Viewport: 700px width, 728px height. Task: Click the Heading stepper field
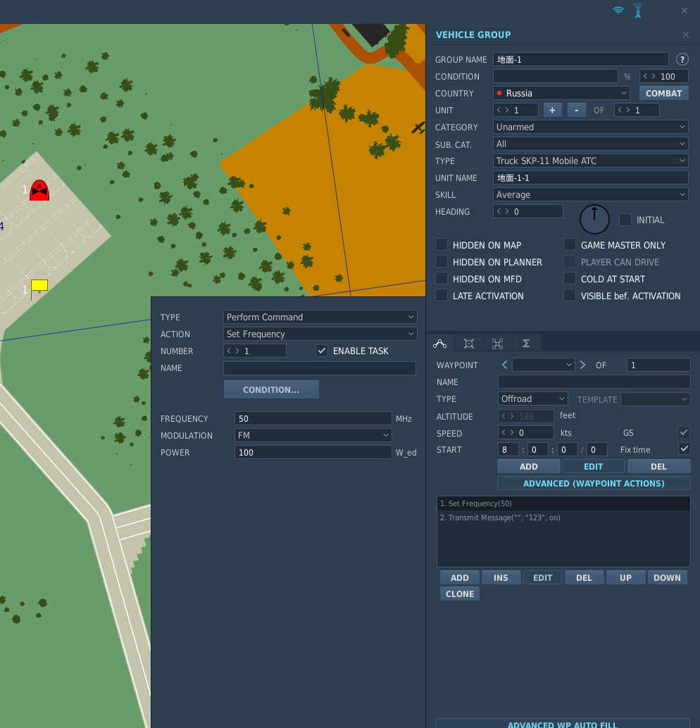point(528,211)
